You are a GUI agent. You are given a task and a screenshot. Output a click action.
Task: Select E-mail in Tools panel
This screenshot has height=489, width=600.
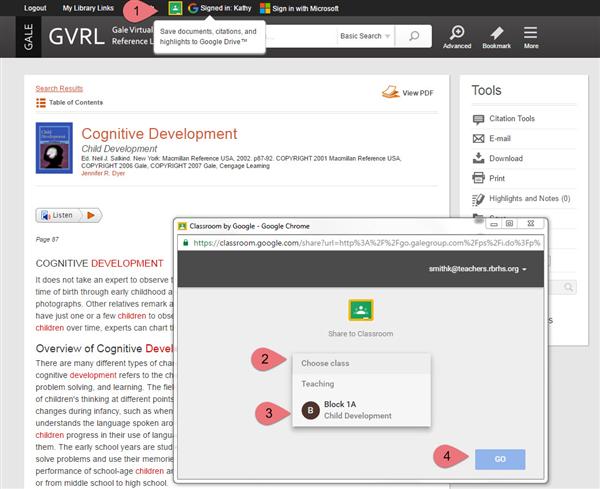(x=500, y=139)
